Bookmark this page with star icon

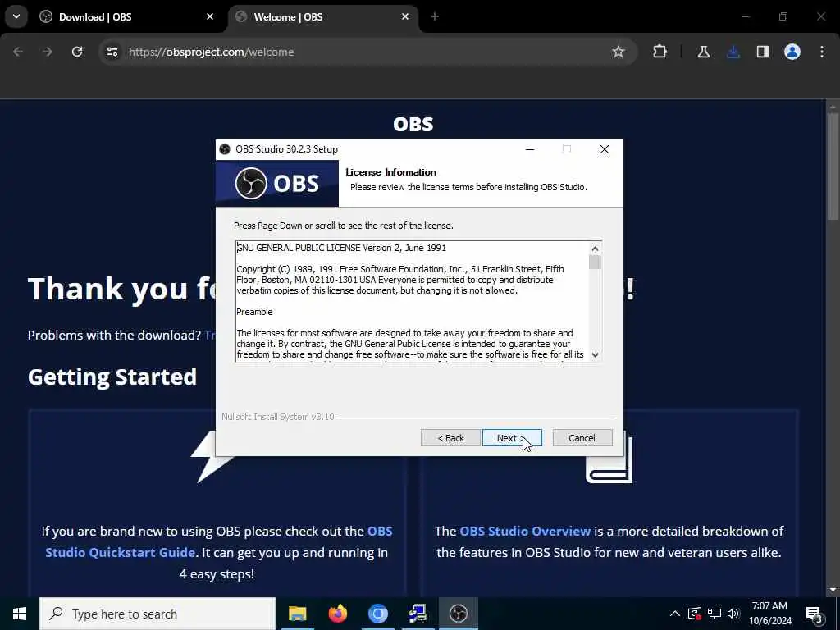619,52
